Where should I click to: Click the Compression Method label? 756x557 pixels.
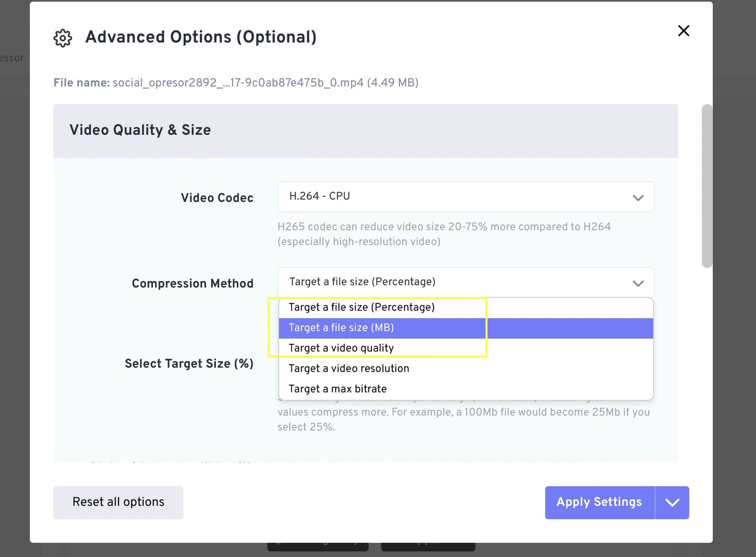point(193,284)
